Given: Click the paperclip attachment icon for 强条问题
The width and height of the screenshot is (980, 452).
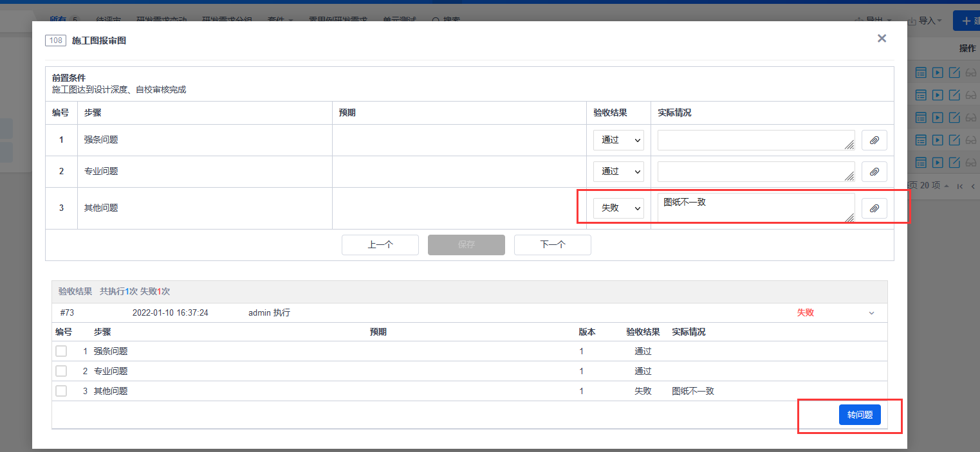Looking at the screenshot, I should [874, 140].
